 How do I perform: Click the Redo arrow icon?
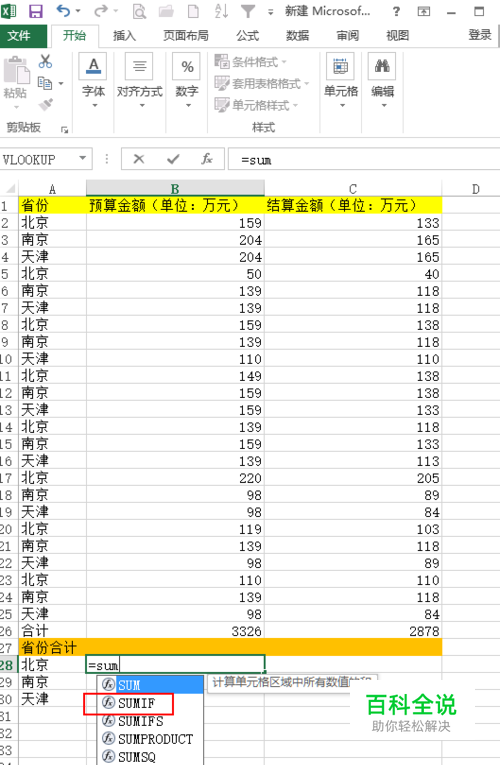pyautogui.click(x=101, y=10)
